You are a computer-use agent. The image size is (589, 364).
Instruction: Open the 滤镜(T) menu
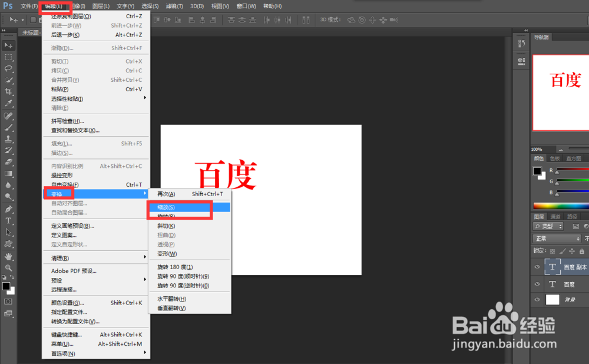174,6
